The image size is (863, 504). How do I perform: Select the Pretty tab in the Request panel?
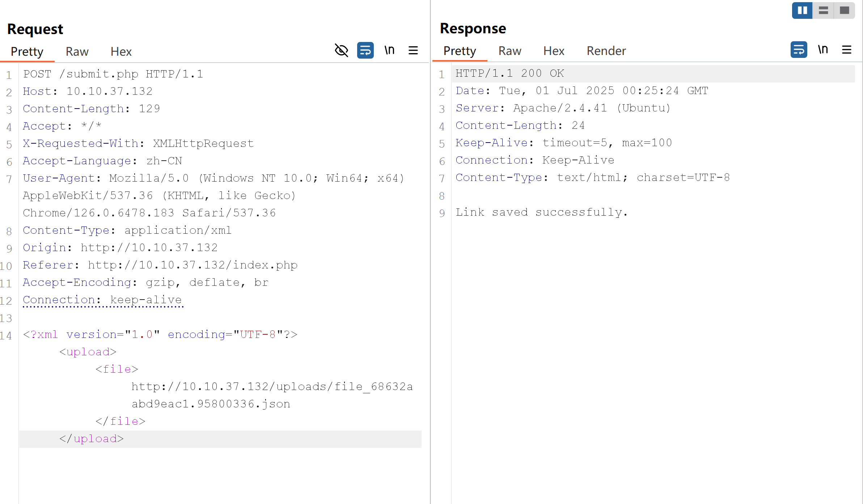pyautogui.click(x=27, y=51)
